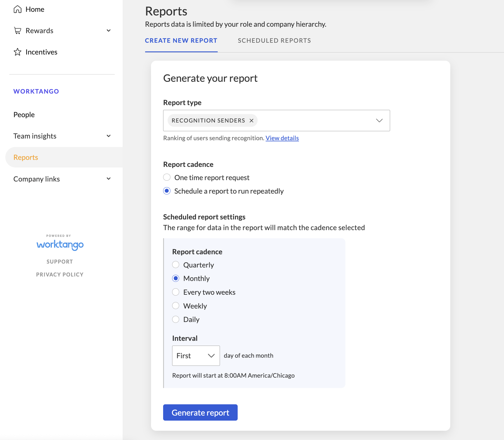Click the Report type input field
This screenshot has width=504, height=440.
[276, 121]
